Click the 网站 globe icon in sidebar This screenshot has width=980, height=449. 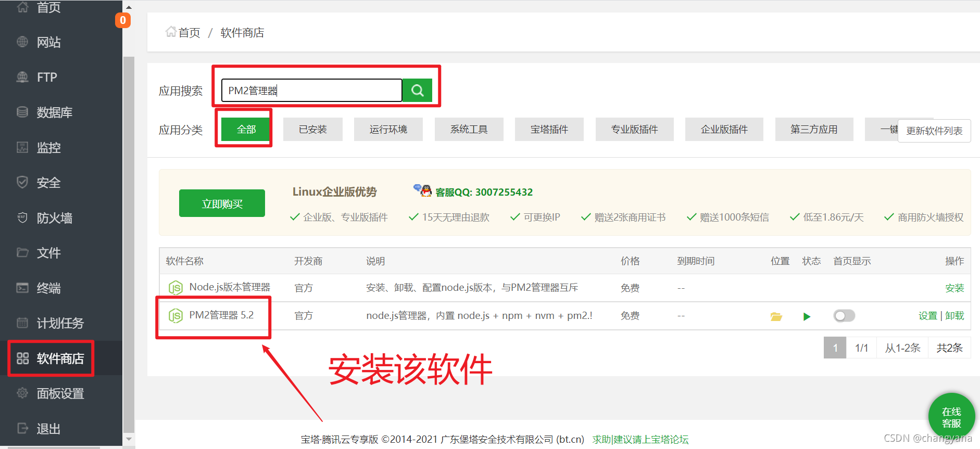[22, 42]
